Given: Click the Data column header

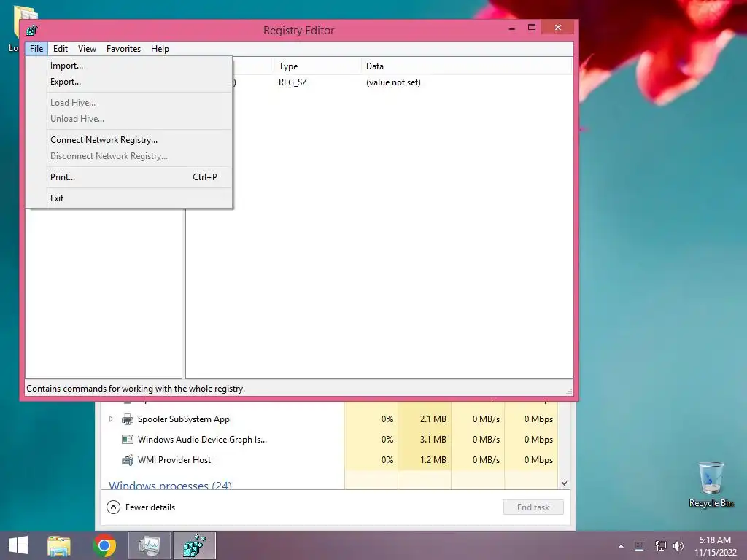Looking at the screenshot, I should 466,66.
